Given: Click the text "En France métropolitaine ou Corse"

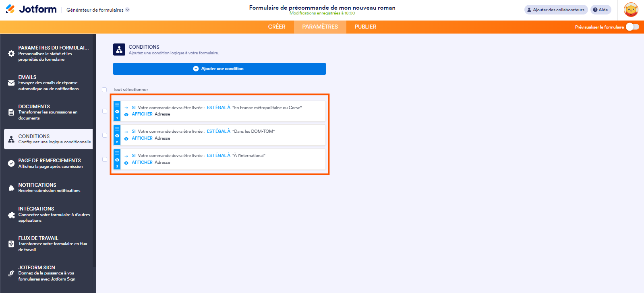Looking at the screenshot, I should tap(267, 108).
